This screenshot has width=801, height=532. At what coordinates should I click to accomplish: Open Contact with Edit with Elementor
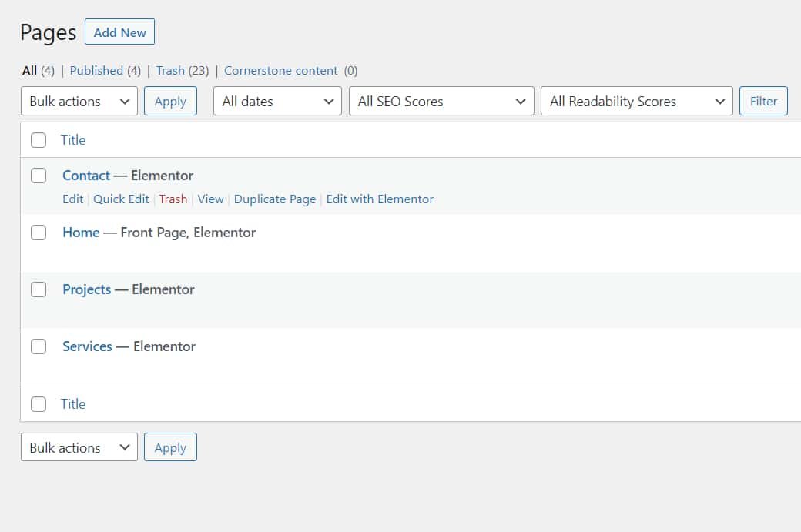pyautogui.click(x=380, y=199)
